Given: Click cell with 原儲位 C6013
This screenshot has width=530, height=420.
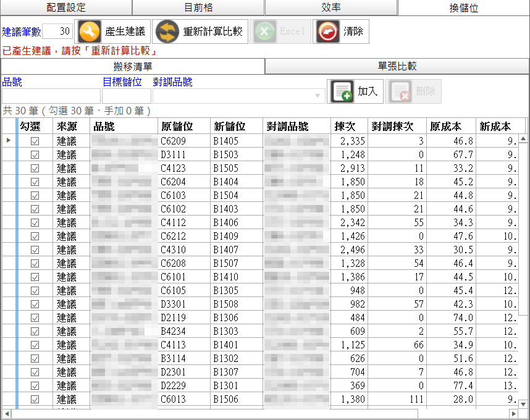Looking at the screenshot, I should 184,399.
